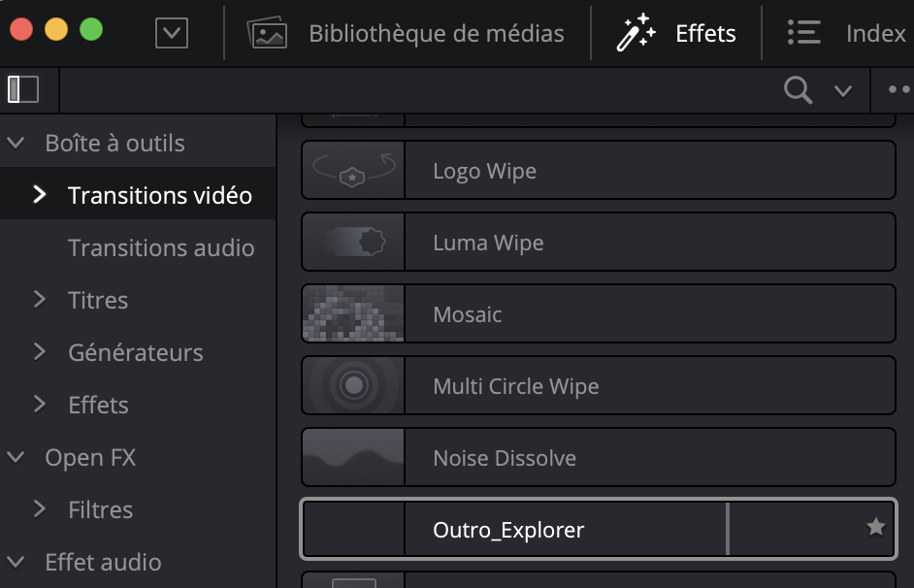This screenshot has width=914, height=588.
Task: Select the Logo Wipe transition thumbnail
Action: tap(353, 171)
